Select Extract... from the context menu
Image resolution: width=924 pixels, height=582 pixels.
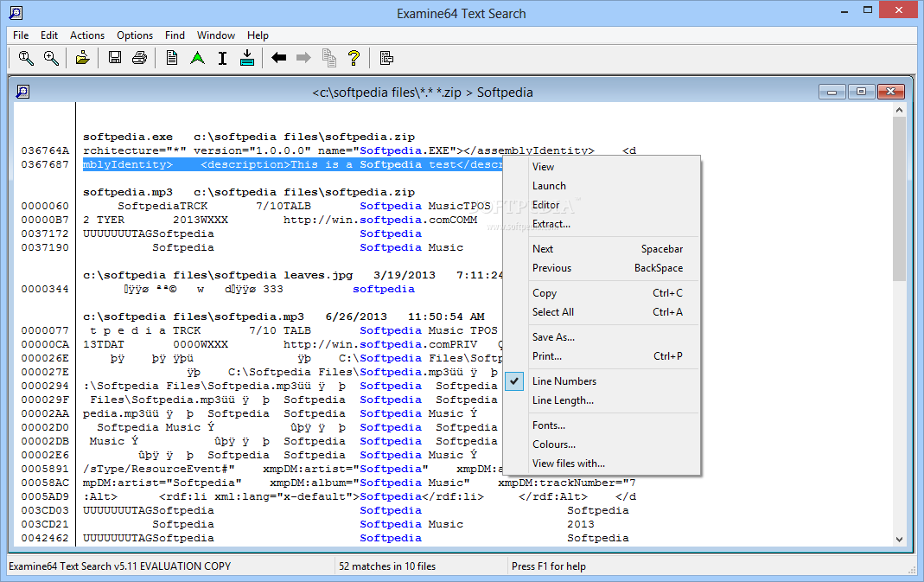tap(602, 224)
